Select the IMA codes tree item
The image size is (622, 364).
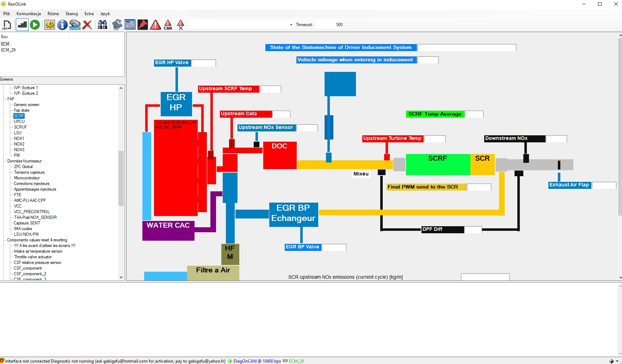[x=23, y=229]
